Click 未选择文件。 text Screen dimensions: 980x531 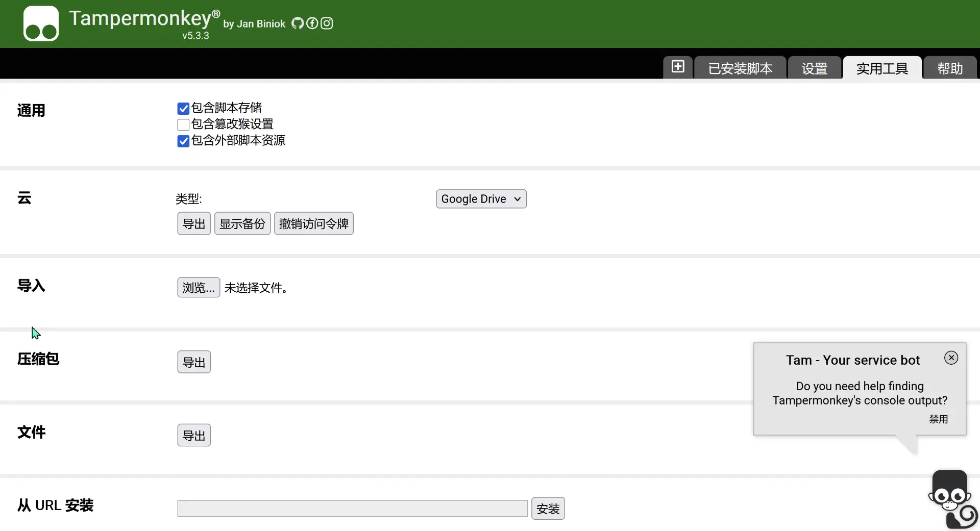point(257,288)
